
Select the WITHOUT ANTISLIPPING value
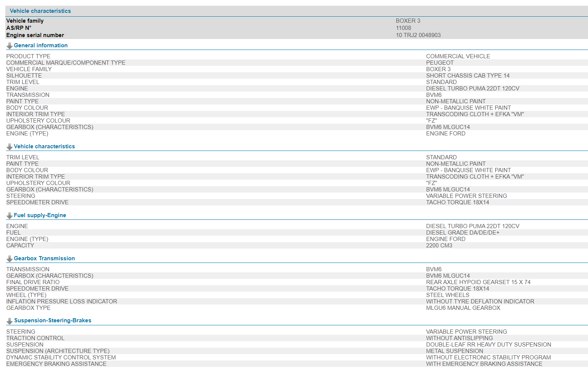coord(459,338)
